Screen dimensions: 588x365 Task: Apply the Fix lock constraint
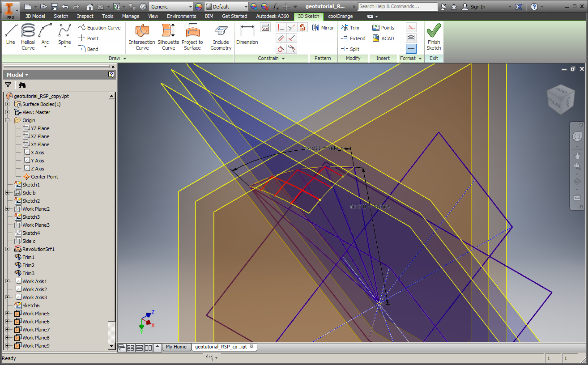click(x=303, y=27)
